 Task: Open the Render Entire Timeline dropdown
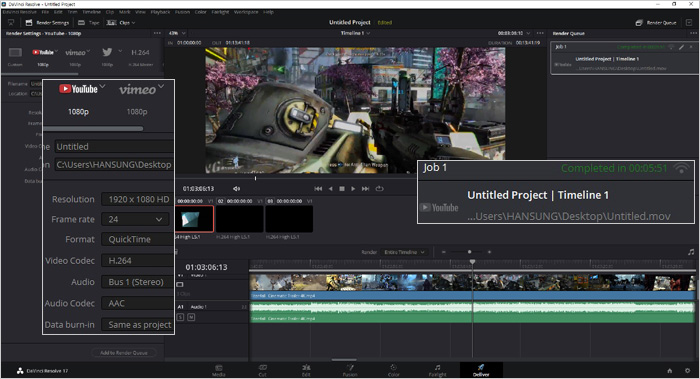pyautogui.click(x=404, y=252)
